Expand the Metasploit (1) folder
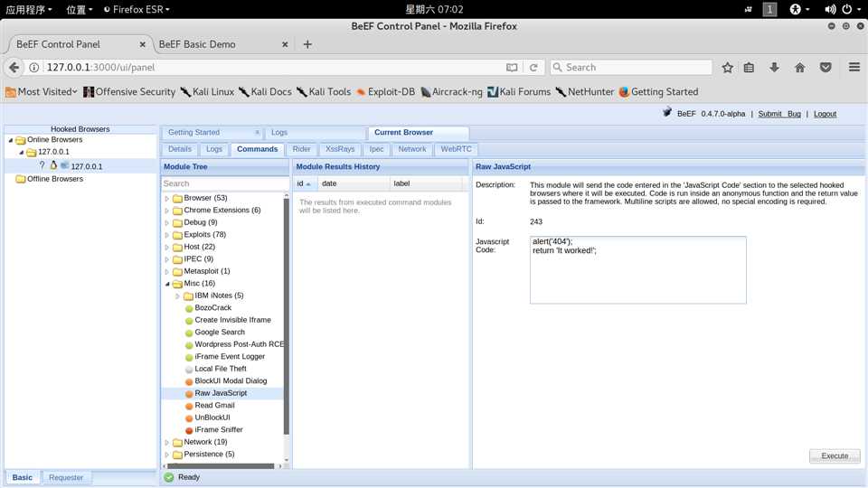The width and height of the screenshot is (868, 488). click(x=166, y=271)
